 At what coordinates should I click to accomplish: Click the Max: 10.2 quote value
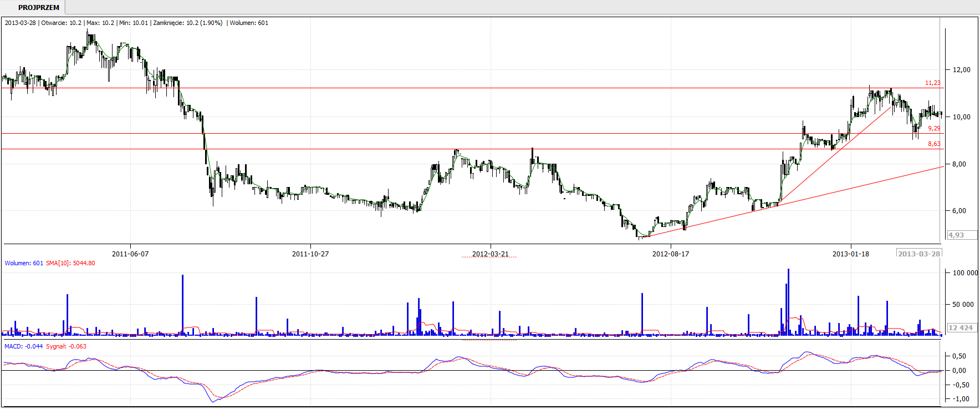point(100,23)
